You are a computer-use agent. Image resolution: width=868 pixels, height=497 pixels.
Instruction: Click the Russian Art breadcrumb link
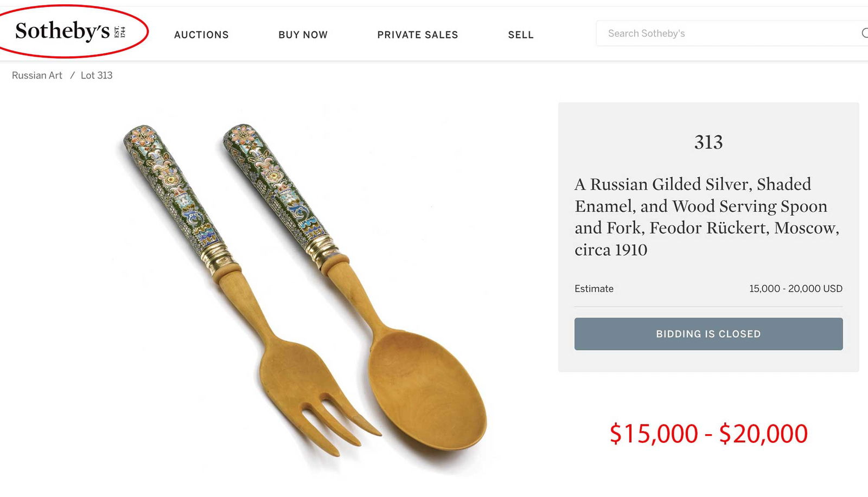click(36, 75)
